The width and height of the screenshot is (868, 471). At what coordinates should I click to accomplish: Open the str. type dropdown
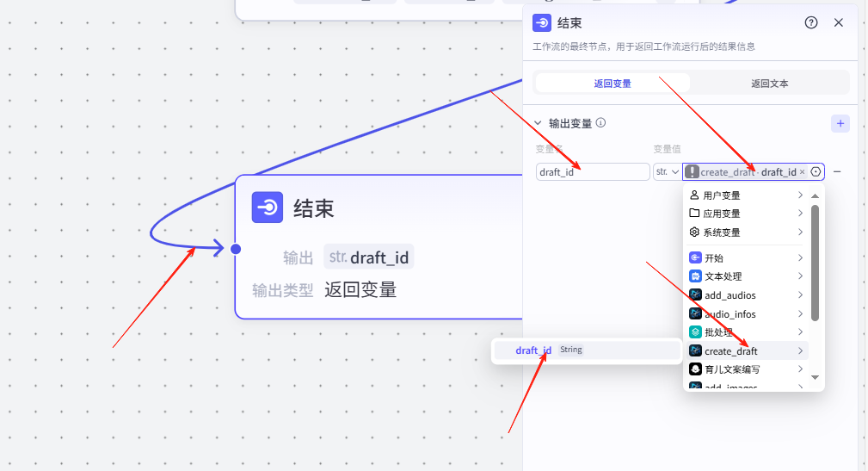(668, 172)
